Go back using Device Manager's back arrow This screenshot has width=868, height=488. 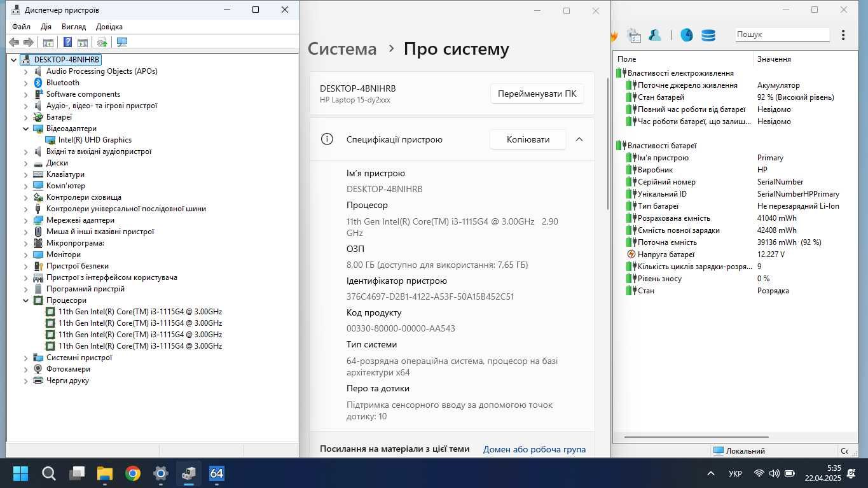point(14,42)
